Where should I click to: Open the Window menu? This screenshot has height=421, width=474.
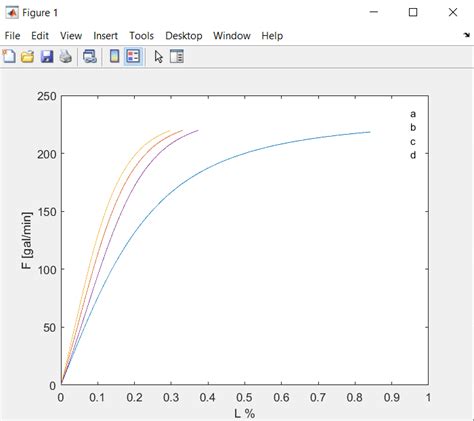(x=232, y=36)
